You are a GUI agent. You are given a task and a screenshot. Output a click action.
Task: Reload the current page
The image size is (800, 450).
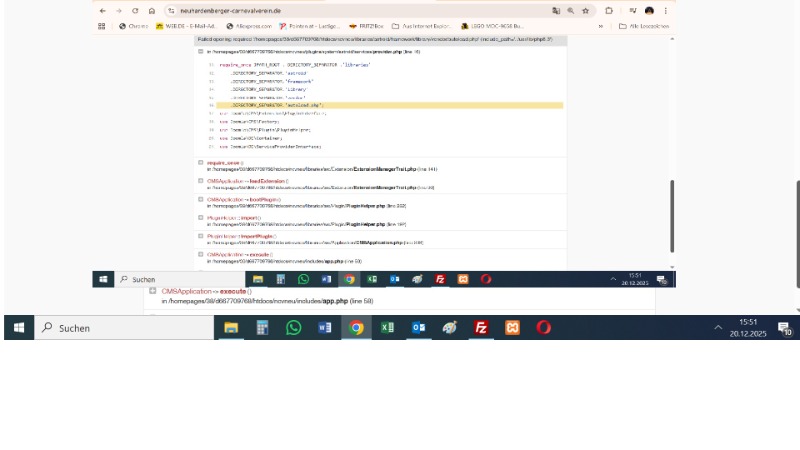tap(135, 10)
